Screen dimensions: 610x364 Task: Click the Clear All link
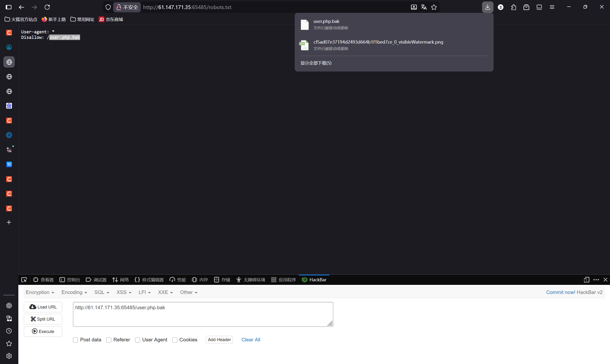tap(251, 340)
